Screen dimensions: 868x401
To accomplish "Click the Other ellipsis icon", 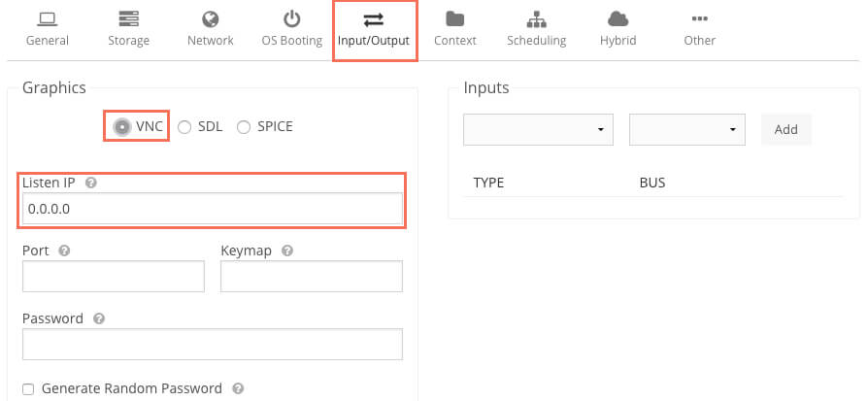I will (699, 19).
